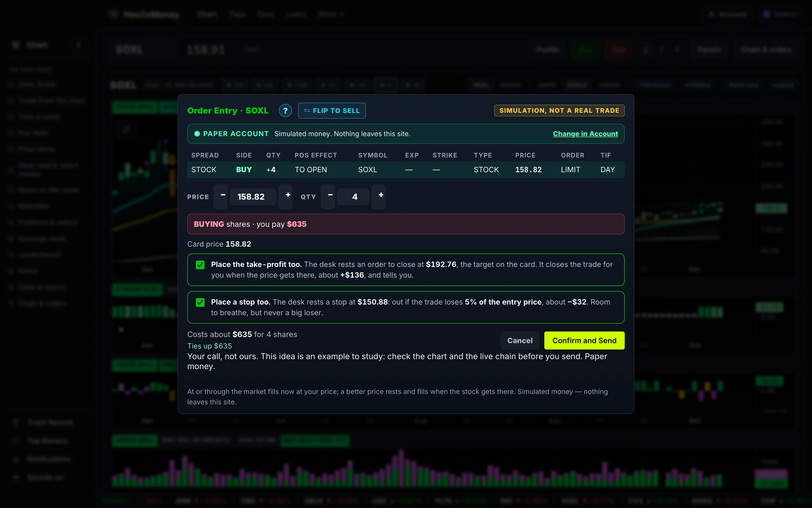This screenshot has width=812, height=508.
Task: Click the SIMULATION, NOT A REAL TRADE badge
Action: [x=559, y=110]
